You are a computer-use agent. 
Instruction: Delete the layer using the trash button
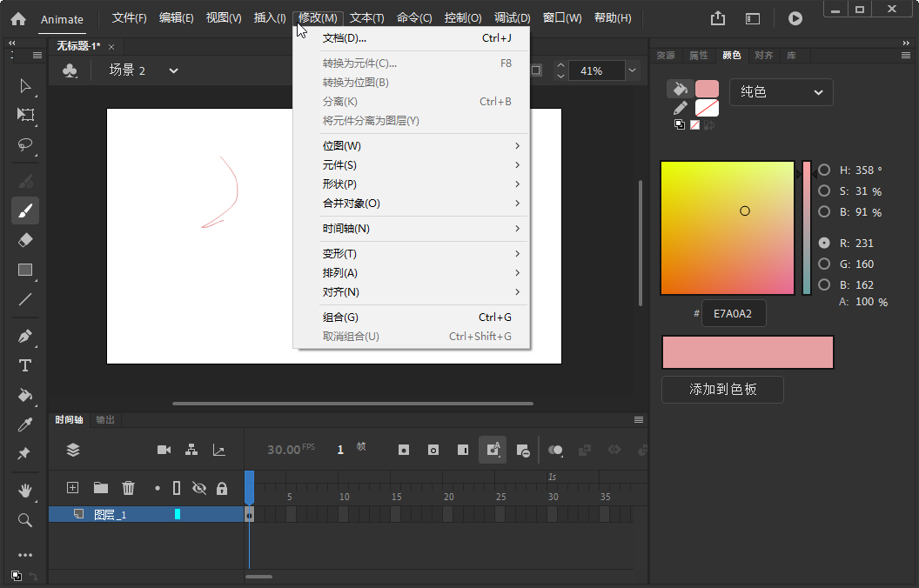coord(128,488)
